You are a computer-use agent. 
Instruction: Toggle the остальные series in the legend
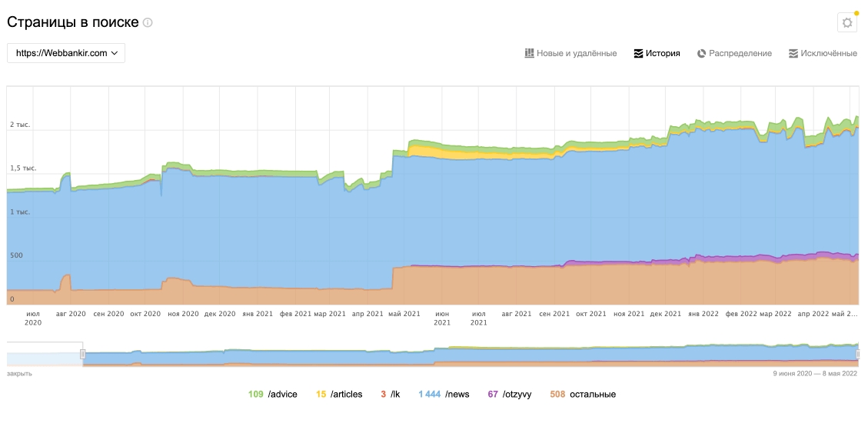coord(592,395)
